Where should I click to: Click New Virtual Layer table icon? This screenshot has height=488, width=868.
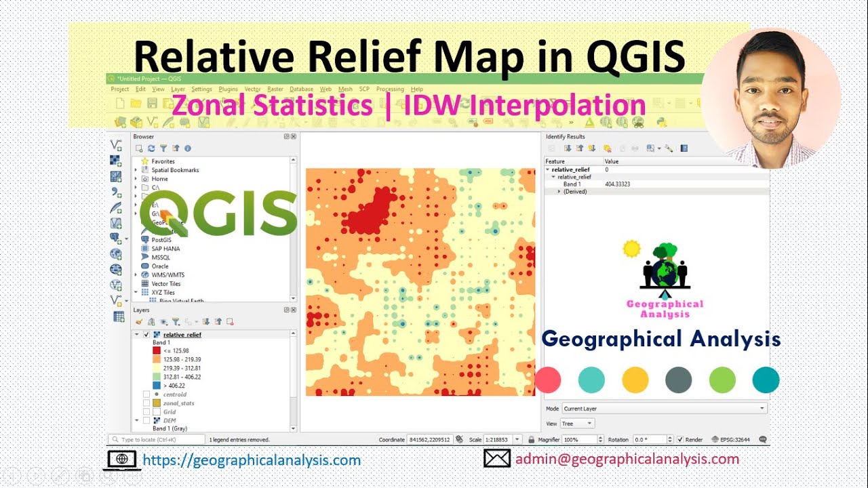pyautogui.click(x=119, y=316)
